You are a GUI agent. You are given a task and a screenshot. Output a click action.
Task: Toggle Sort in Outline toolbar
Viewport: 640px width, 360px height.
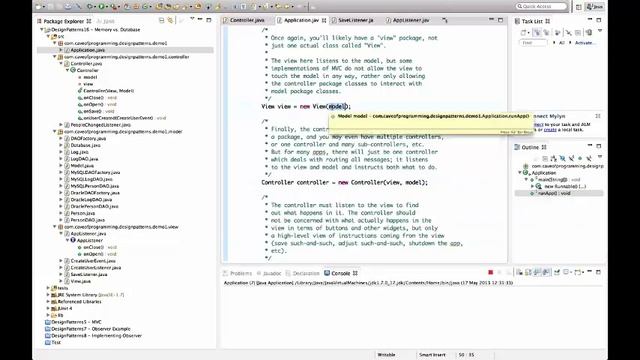[x=553, y=158]
